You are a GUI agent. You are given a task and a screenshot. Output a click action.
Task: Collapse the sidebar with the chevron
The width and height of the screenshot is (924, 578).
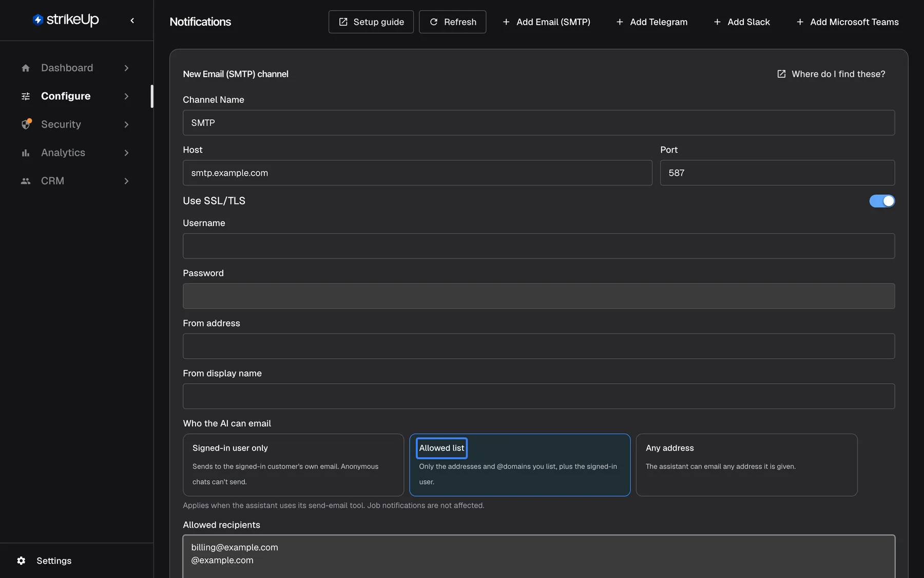[132, 21]
